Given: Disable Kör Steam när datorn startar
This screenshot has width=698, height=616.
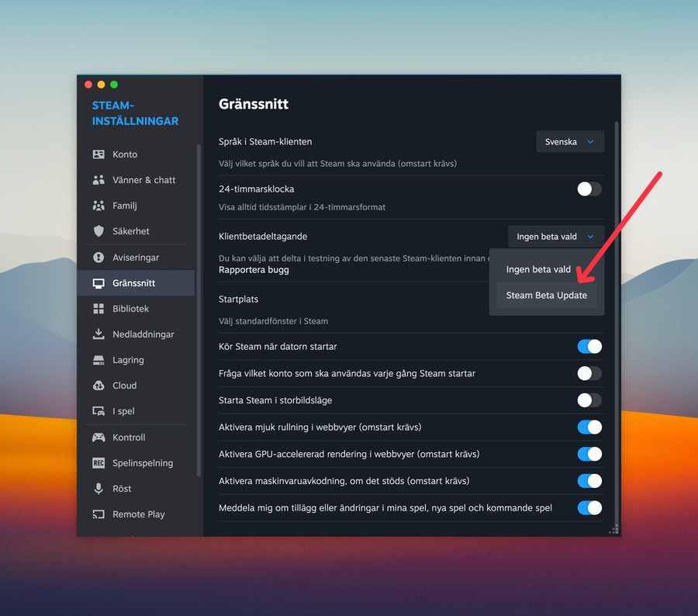Looking at the screenshot, I should tap(589, 347).
